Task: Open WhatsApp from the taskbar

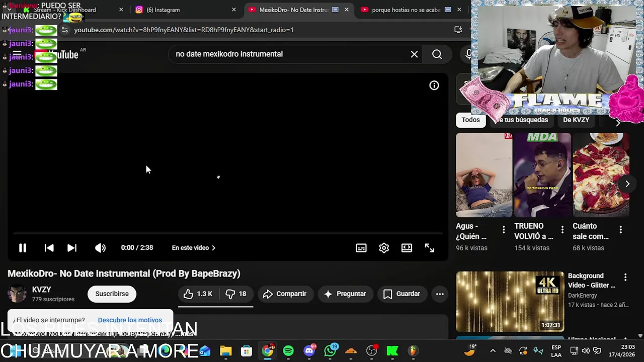Action: 330,351
